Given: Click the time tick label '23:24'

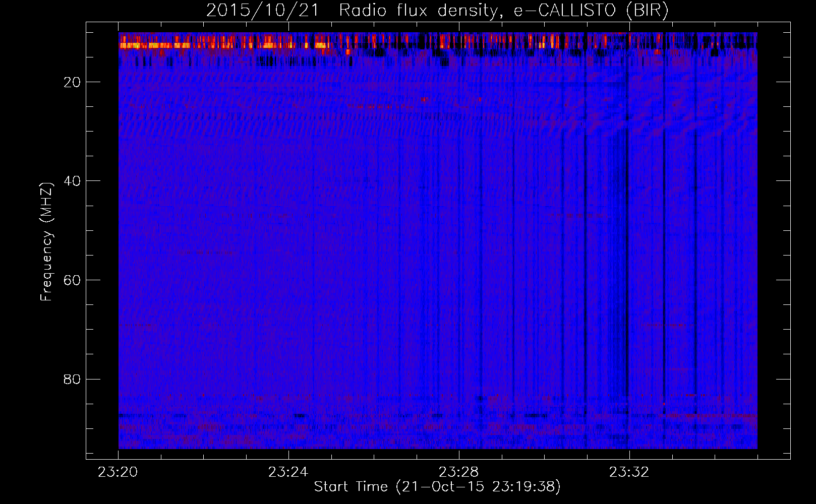Looking at the screenshot, I should click(288, 472).
